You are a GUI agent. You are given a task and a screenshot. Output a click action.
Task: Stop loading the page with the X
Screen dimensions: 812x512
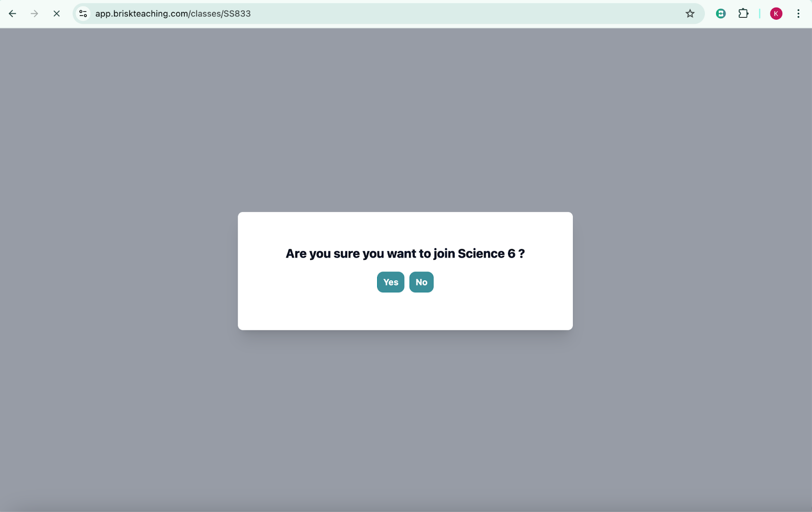(x=56, y=14)
